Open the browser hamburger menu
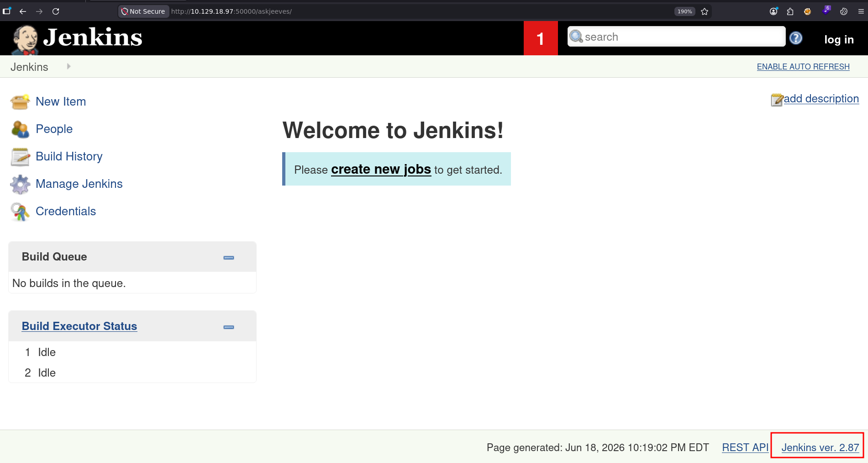 [x=861, y=11]
